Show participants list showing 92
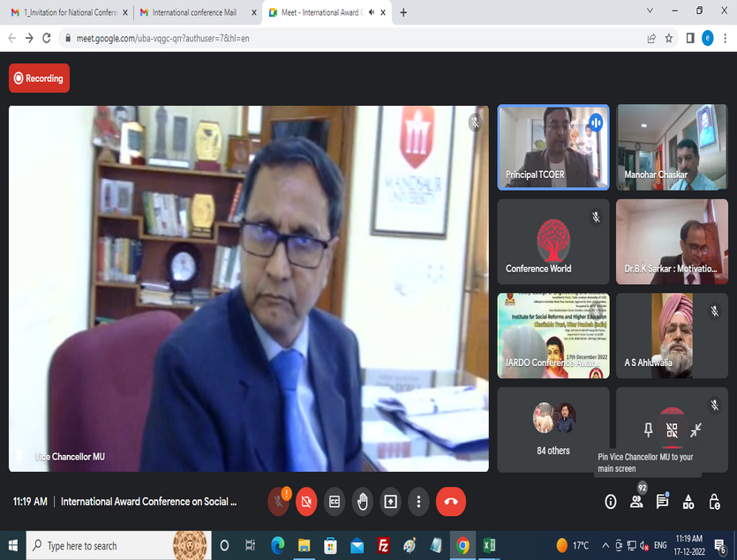737x560 pixels. (x=636, y=502)
